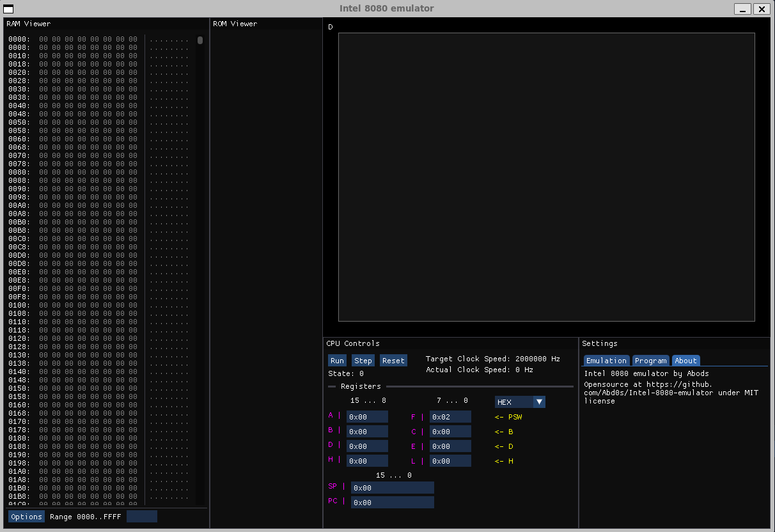
Task: Click the register H value field
Action: point(367,461)
